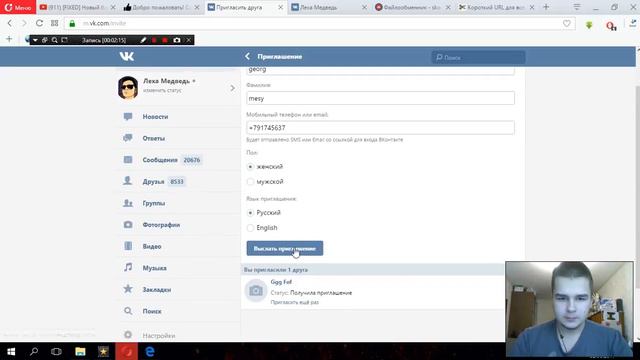Image resolution: width=640 pixels, height=360 pixels.
Task: Click the recorder stop record button
Action: [x=164, y=40]
